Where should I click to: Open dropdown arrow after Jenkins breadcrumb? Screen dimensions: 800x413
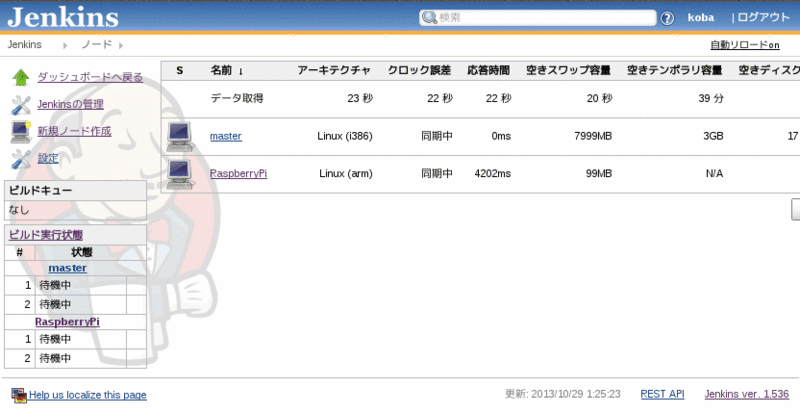(x=65, y=45)
